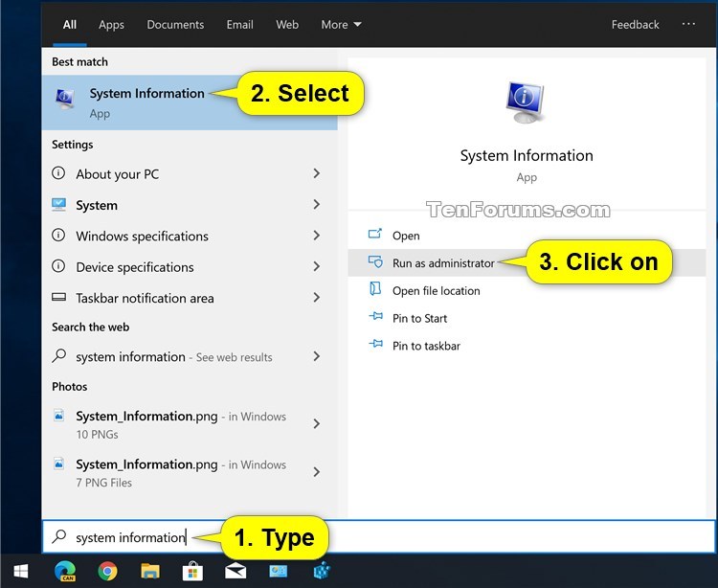Click the shield icon for Run as administrator

(375, 261)
